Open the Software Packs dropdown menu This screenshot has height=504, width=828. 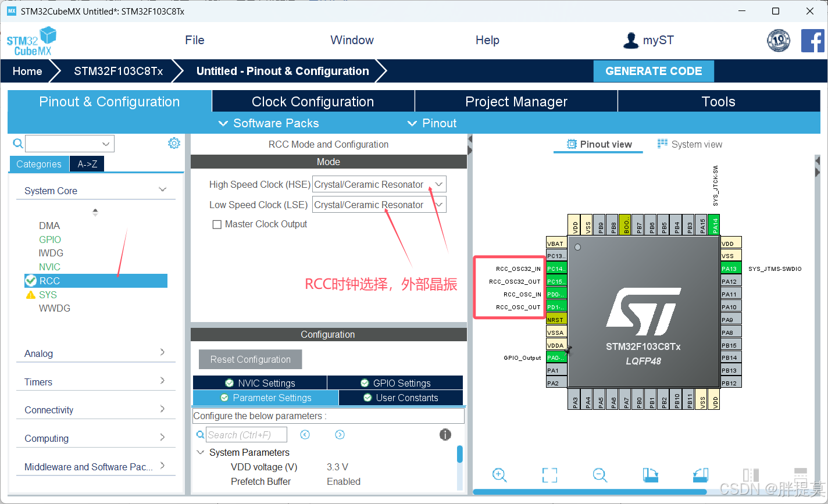269,123
